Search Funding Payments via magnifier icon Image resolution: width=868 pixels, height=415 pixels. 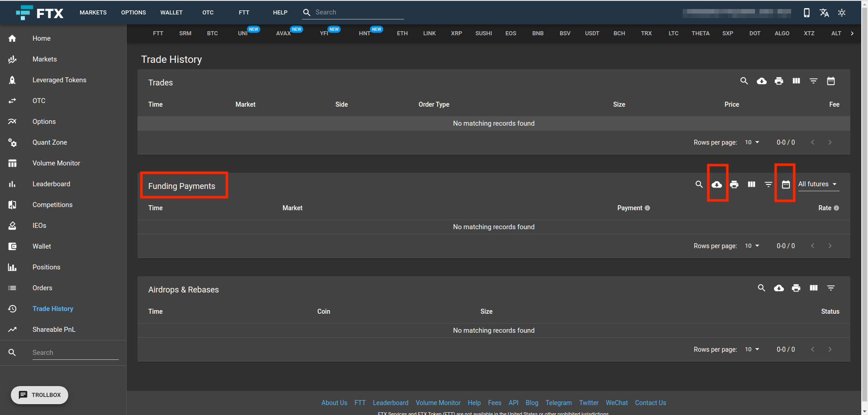tap(699, 184)
